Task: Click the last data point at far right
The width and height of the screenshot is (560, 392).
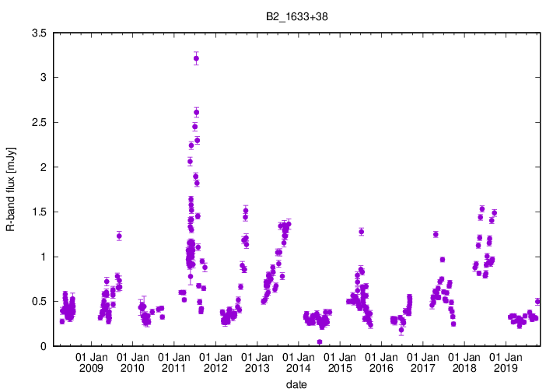Action: [537, 302]
